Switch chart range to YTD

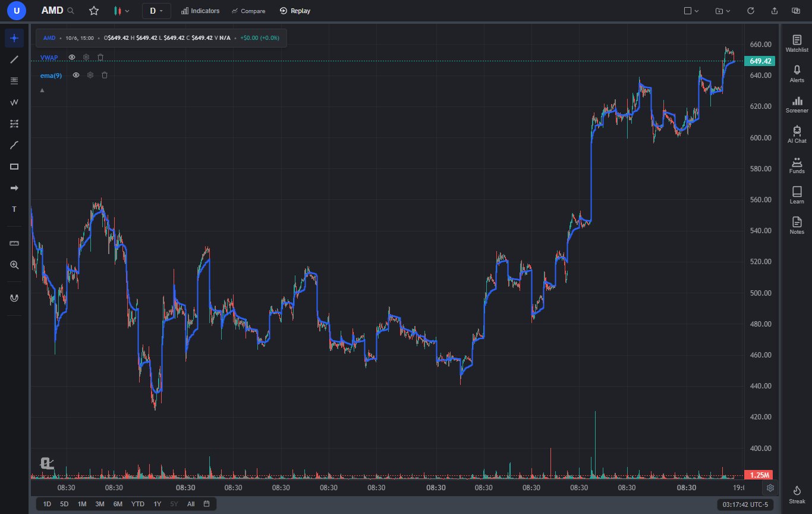(138, 504)
